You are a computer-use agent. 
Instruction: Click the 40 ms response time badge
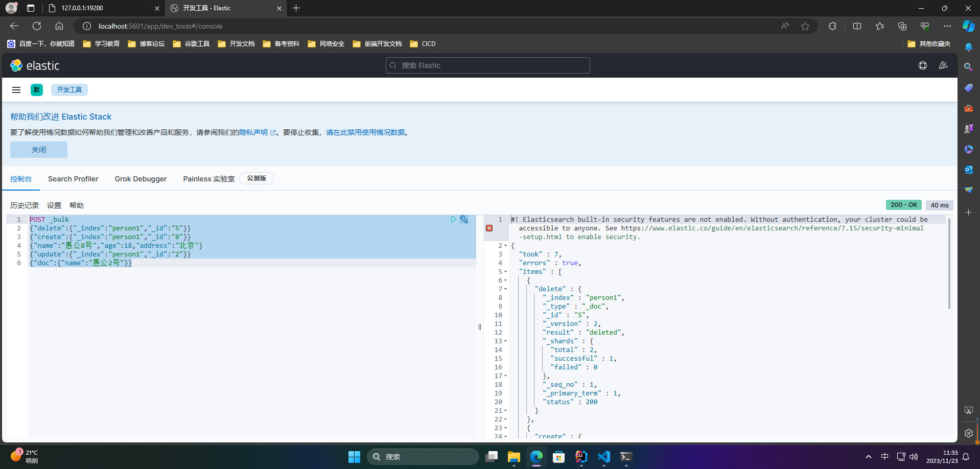[939, 205]
